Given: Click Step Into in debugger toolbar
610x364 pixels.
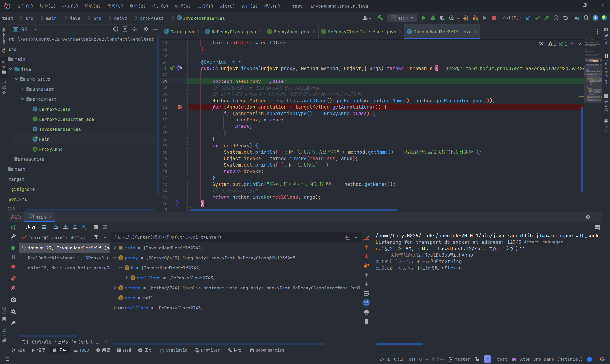Looking at the screenshot, I should pos(66,227).
